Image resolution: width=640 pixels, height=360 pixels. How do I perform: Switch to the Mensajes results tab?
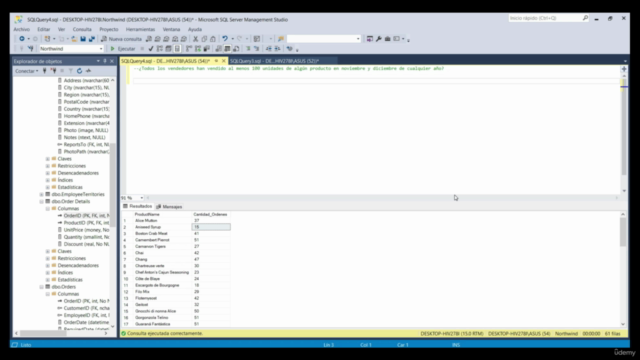(x=169, y=207)
